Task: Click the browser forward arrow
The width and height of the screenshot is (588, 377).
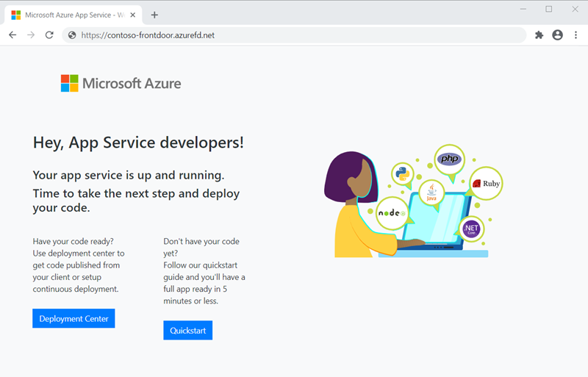Action: 31,35
